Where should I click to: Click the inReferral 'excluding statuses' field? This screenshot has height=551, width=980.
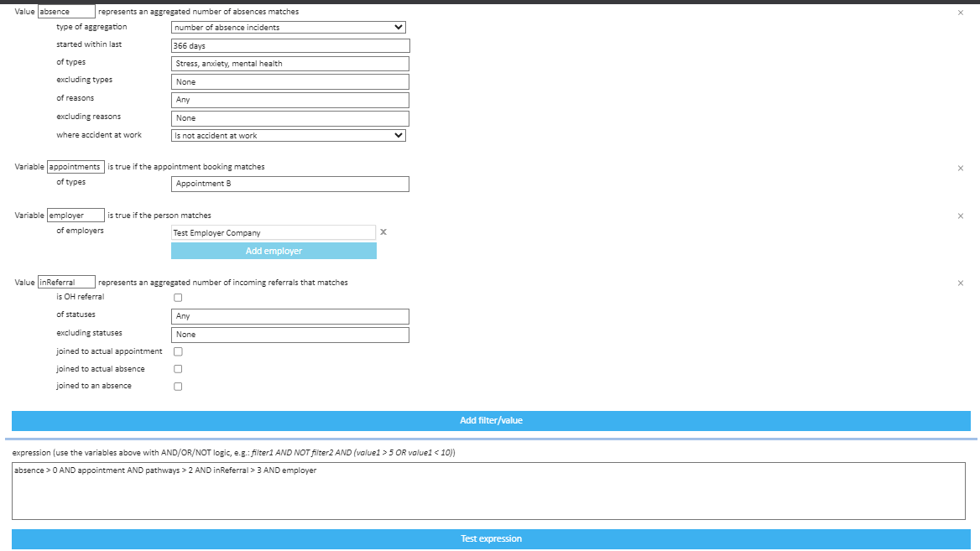290,335
